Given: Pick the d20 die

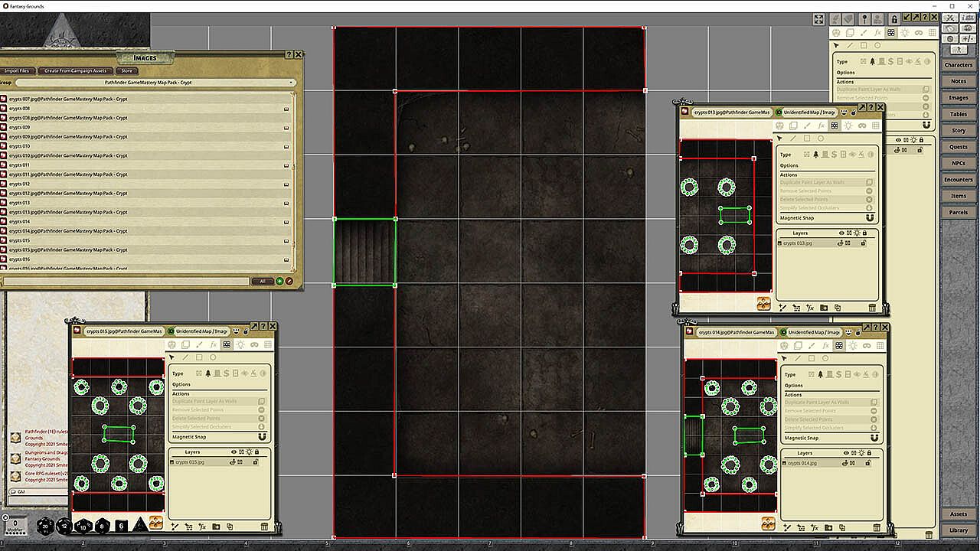Looking at the screenshot, I should [x=46, y=526].
